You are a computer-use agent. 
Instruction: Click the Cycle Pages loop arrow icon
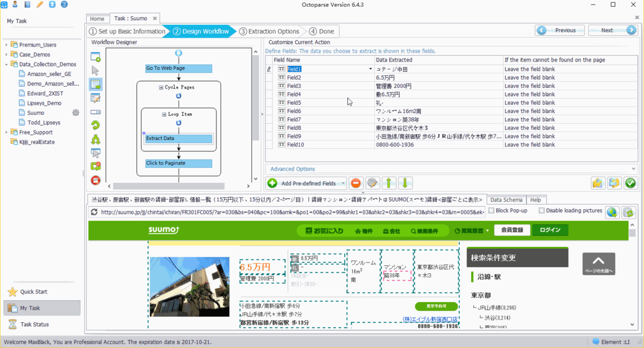point(179,96)
